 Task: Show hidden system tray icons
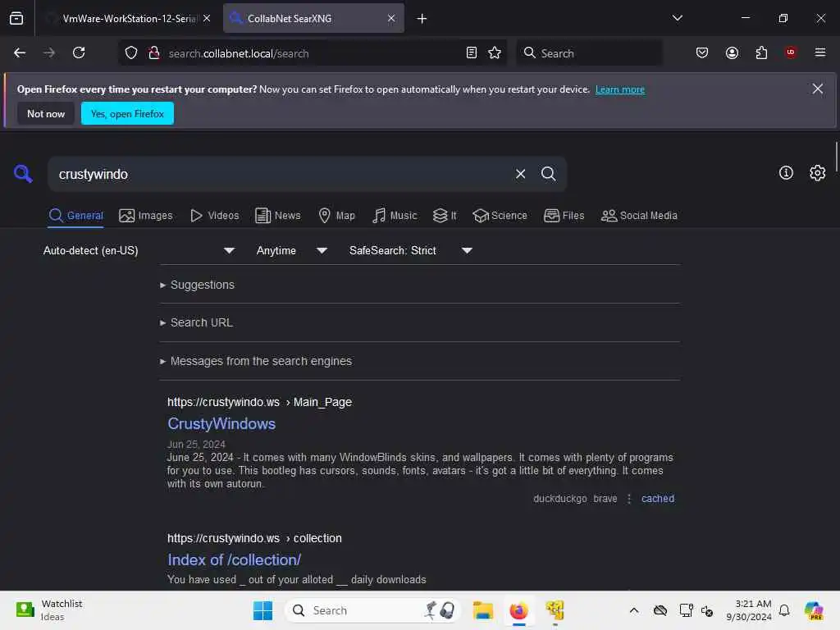[x=634, y=610]
